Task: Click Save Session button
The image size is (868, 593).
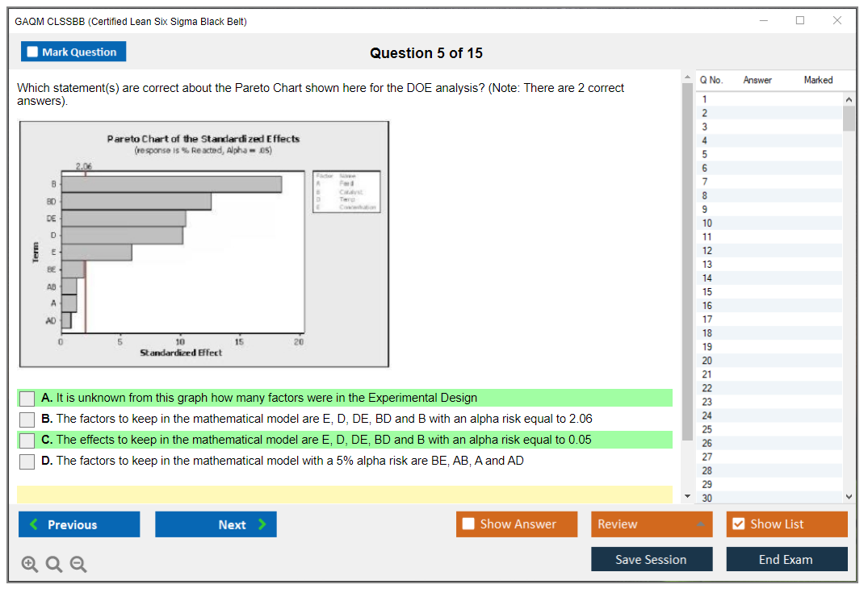Action: point(652,559)
